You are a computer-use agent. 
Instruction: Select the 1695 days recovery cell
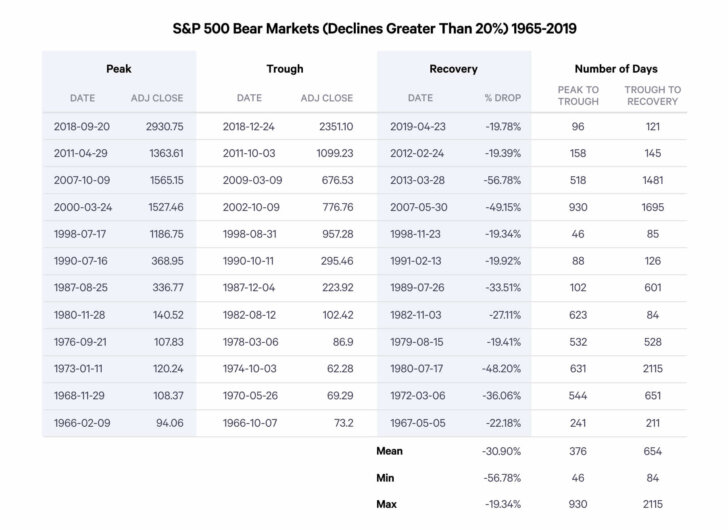click(652, 208)
